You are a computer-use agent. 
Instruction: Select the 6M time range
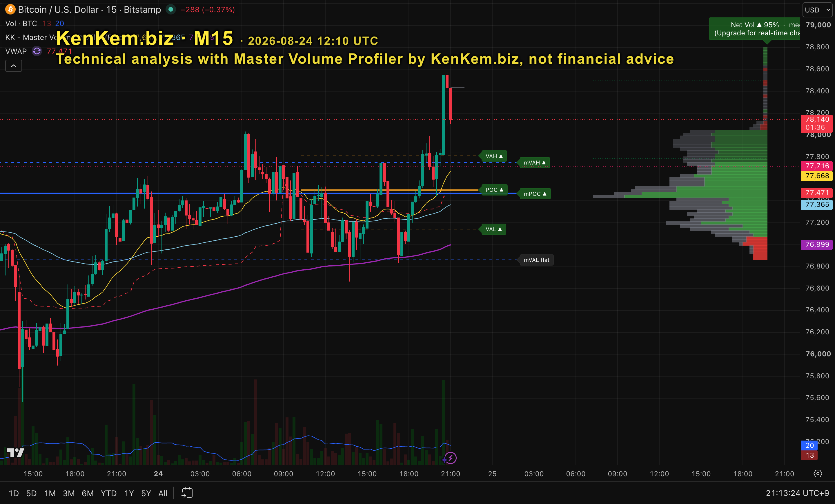pyautogui.click(x=88, y=493)
